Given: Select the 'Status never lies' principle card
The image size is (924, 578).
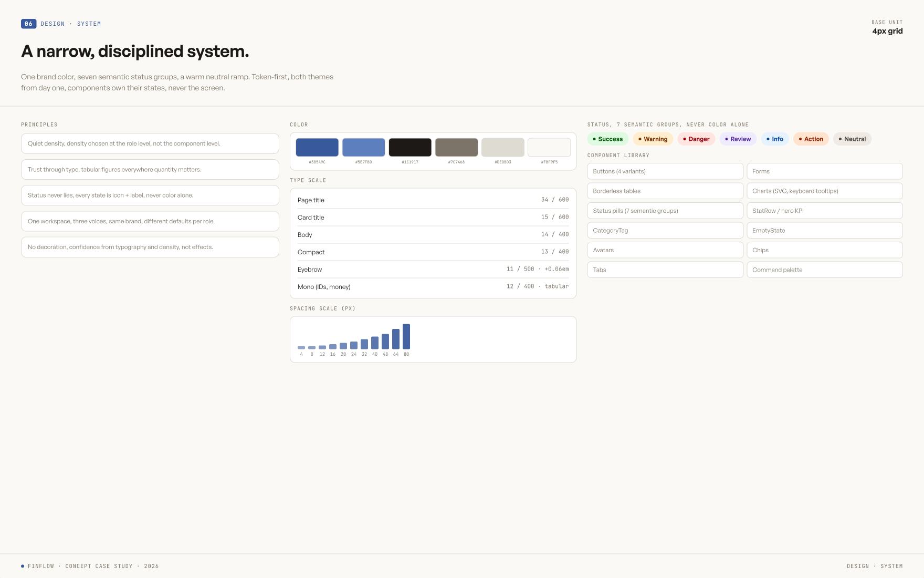Looking at the screenshot, I should tap(150, 195).
